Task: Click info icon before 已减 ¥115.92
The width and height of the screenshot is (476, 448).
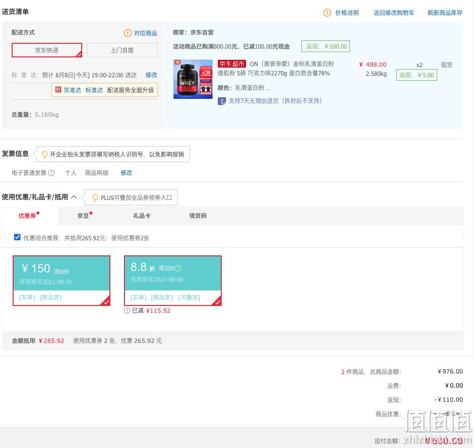Action: pos(127,311)
